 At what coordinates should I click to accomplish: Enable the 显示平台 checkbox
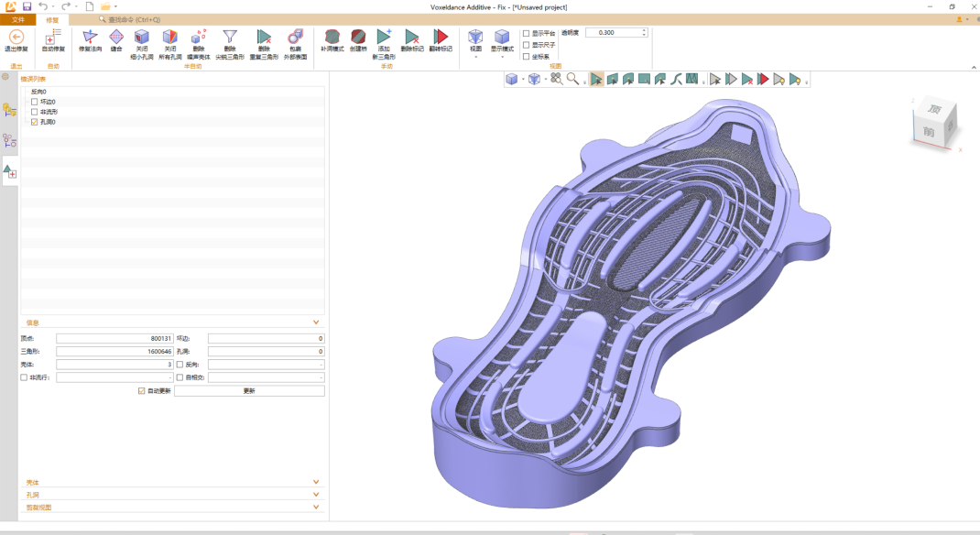point(526,33)
